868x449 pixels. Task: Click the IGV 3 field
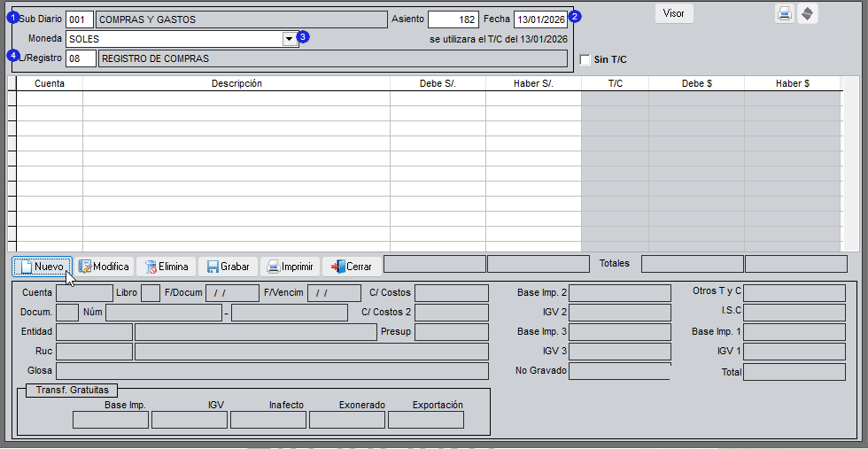pyautogui.click(x=620, y=352)
